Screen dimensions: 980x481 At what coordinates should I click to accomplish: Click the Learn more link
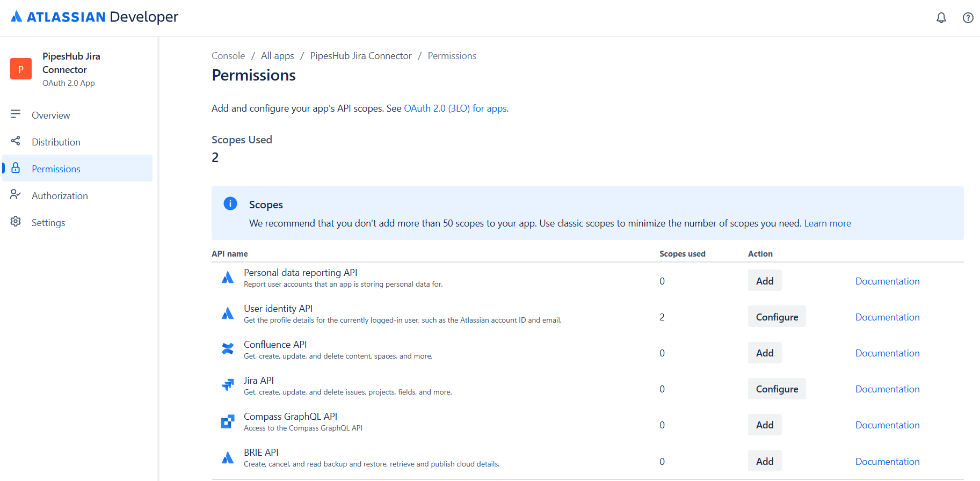(827, 223)
